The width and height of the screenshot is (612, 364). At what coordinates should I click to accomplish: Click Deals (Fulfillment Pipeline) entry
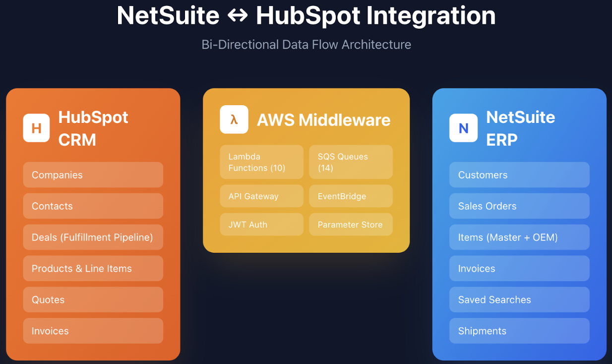pyautogui.click(x=93, y=238)
